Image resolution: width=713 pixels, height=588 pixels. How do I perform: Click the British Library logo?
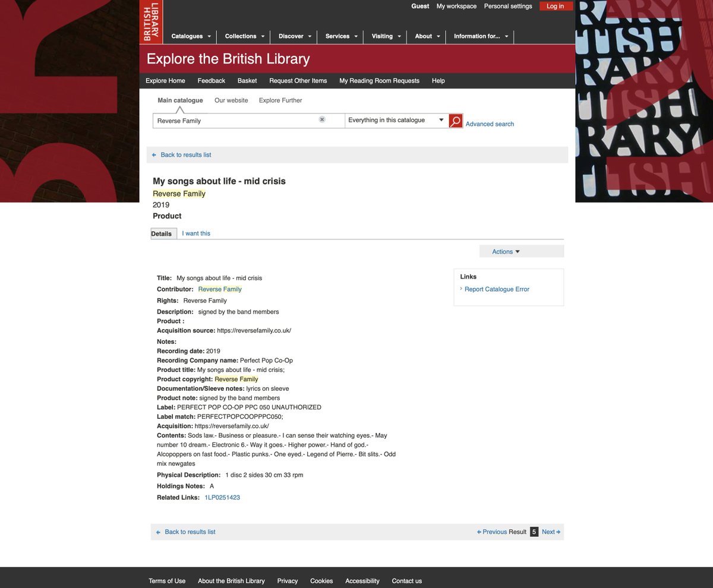151,21
